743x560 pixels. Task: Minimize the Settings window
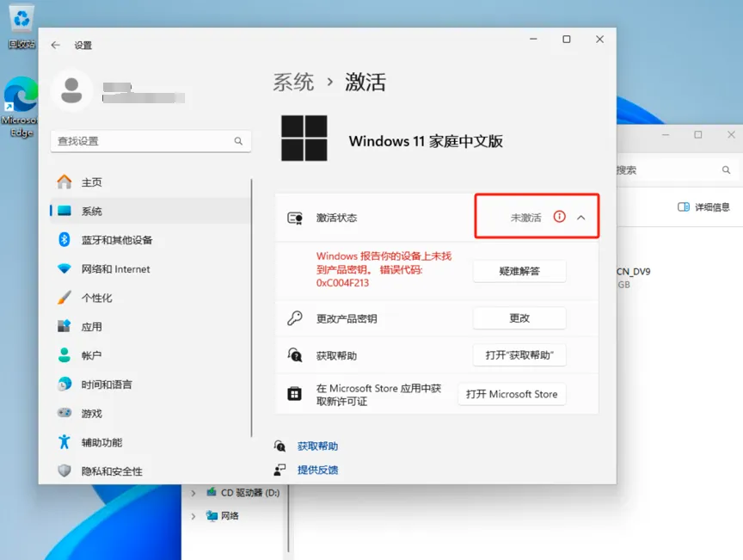click(x=533, y=40)
